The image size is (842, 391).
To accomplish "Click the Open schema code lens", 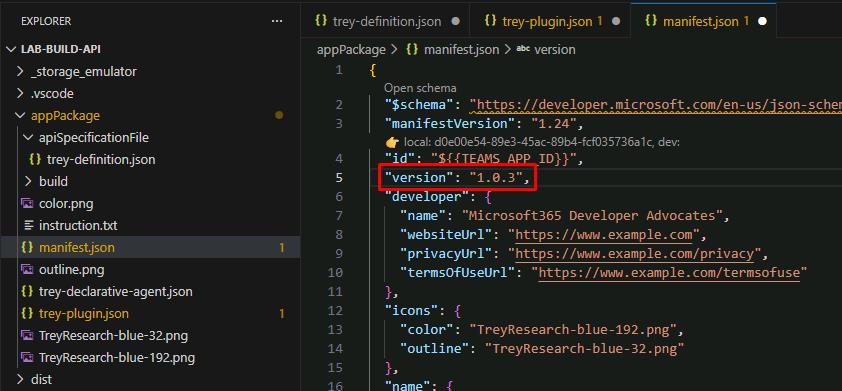I will coord(420,88).
